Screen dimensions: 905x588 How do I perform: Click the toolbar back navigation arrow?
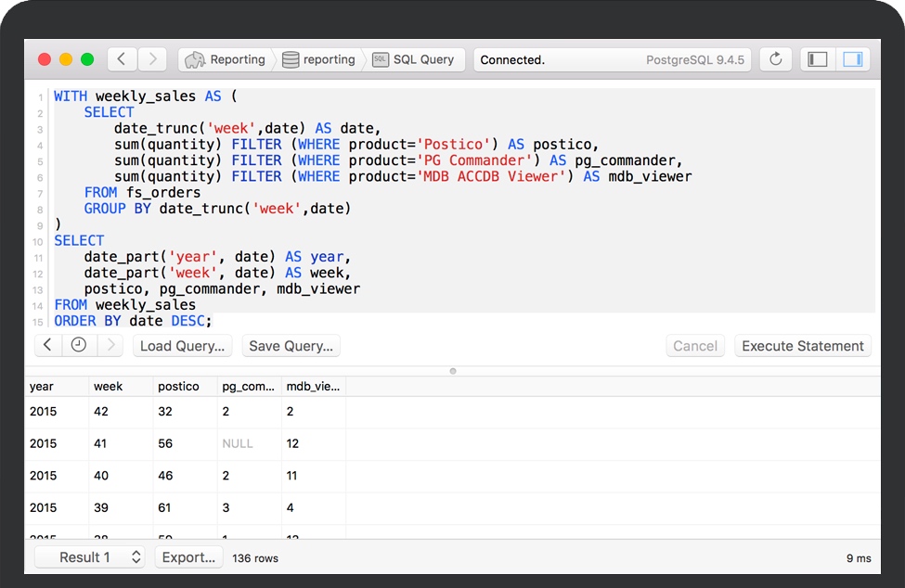(x=123, y=59)
